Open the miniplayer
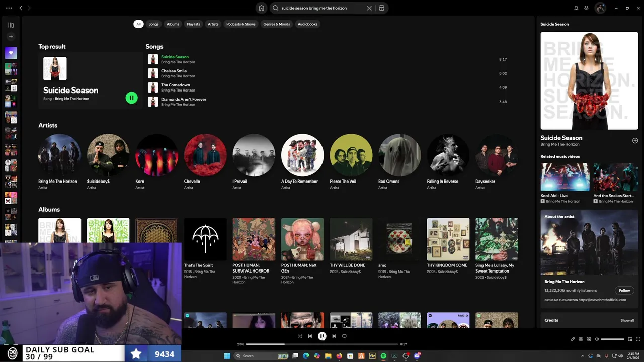 click(x=630, y=339)
